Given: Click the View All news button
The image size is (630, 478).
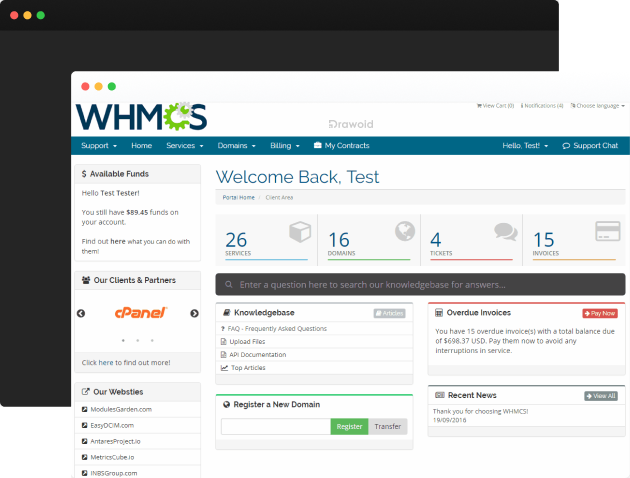Looking at the screenshot, I should point(601,396).
